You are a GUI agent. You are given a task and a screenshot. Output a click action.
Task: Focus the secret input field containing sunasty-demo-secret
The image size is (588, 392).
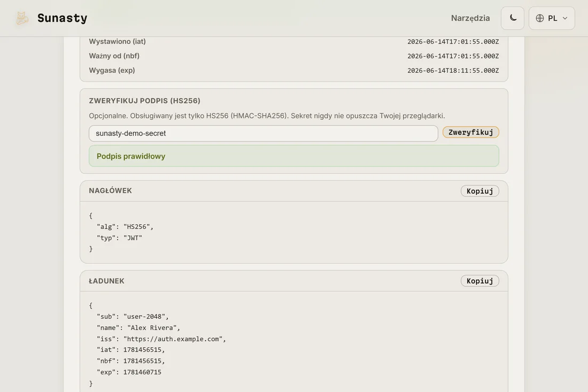tap(263, 133)
